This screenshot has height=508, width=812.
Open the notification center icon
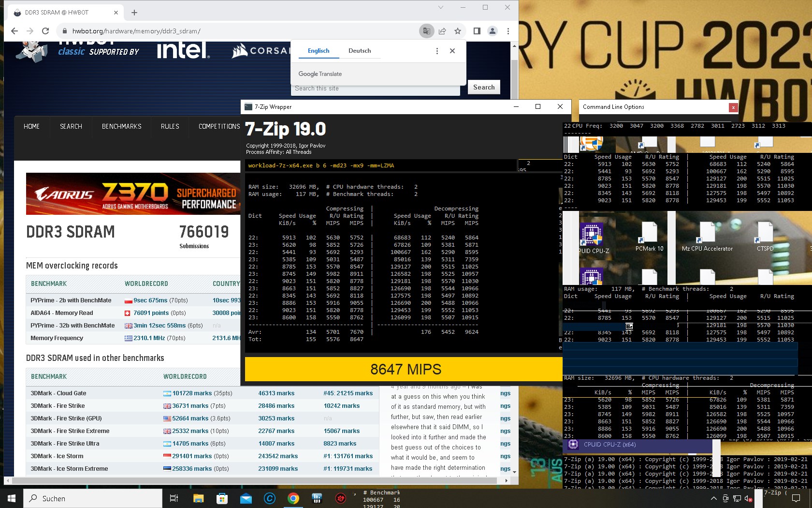796,498
